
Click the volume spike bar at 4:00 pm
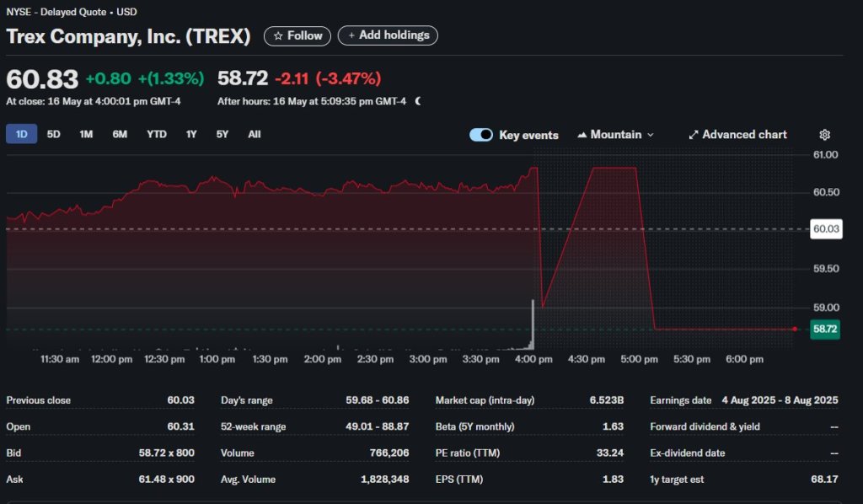click(x=533, y=324)
